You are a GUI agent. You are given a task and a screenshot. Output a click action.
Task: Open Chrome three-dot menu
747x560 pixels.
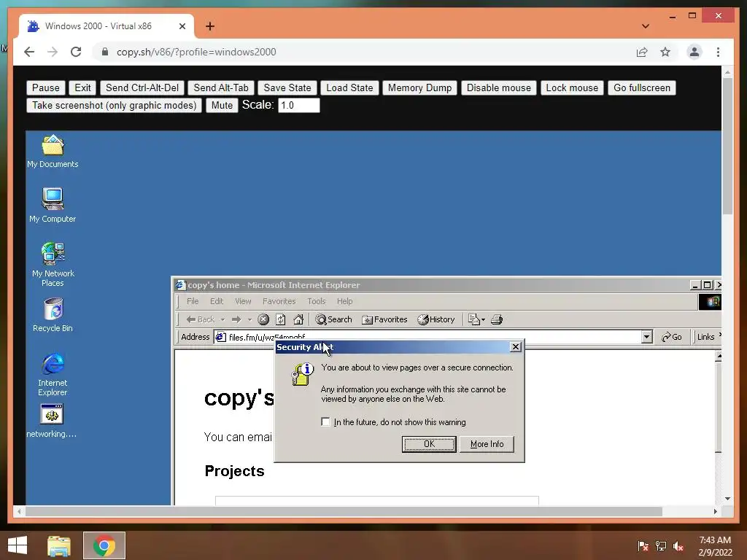(x=718, y=52)
